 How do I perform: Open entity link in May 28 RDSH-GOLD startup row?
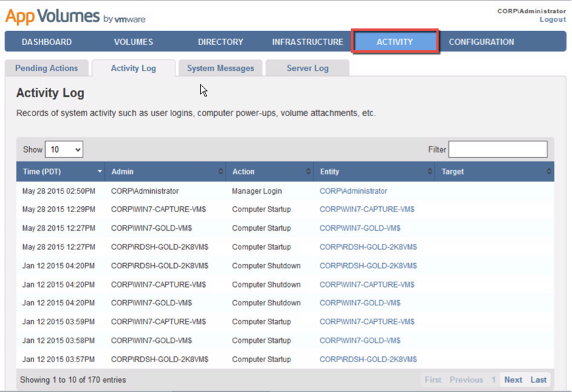tap(368, 247)
